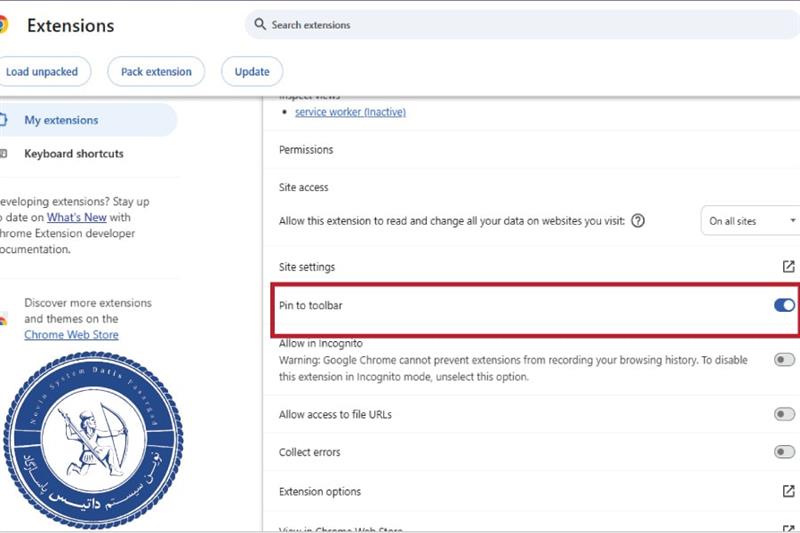Click the Chrome logo icon
The height and width of the screenshot is (533, 800).
[x=3, y=26]
